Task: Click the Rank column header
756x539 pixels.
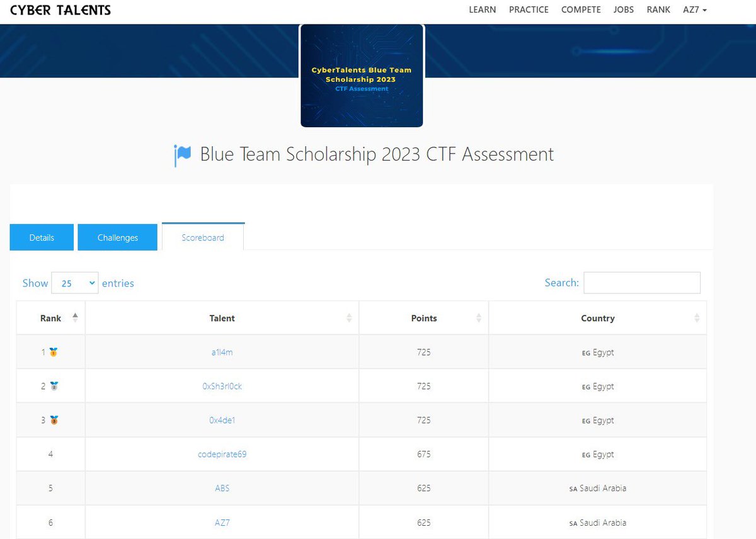Action: click(x=51, y=318)
